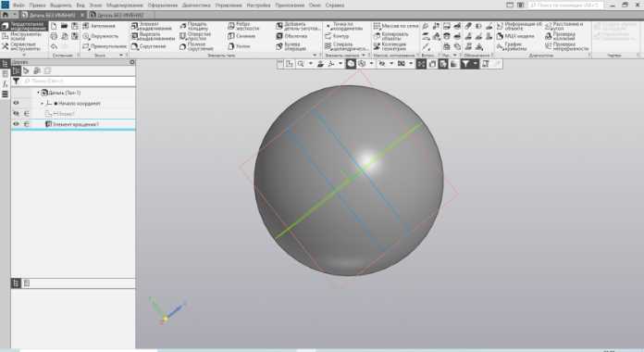Expand the Начало координат node
The image size is (644, 352).
[42, 103]
